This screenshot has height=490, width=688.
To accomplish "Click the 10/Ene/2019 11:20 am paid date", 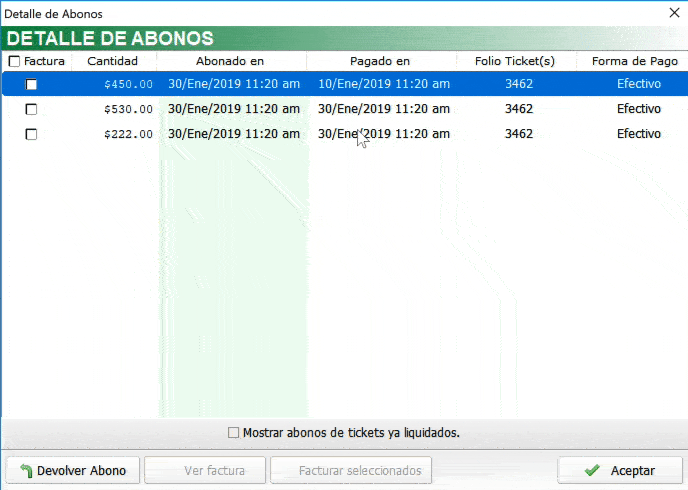I will 384,84.
